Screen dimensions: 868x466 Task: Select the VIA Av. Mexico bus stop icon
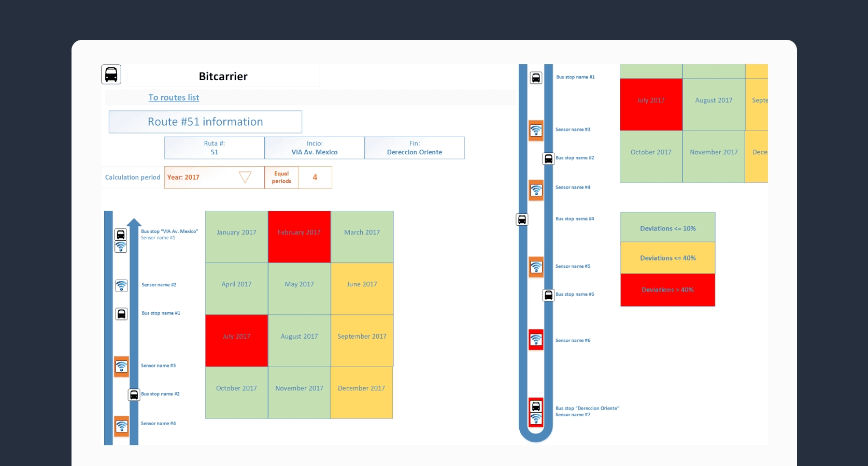point(121,235)
